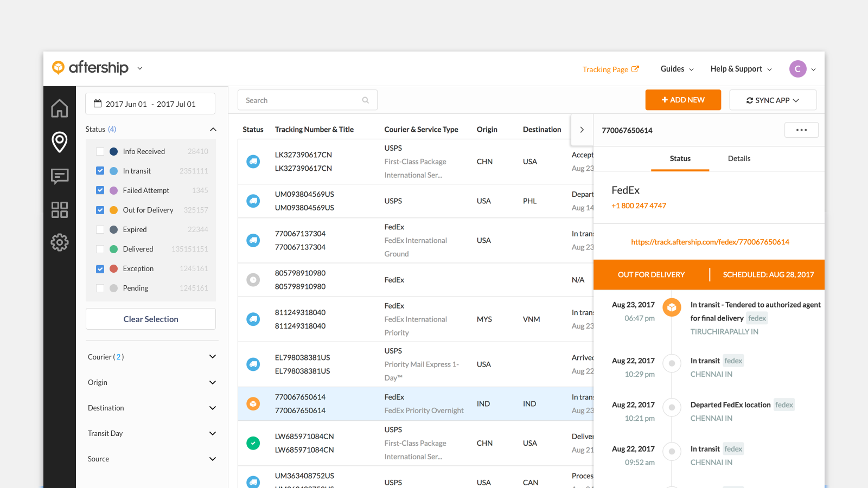The width and height of the screenshot is (868, 488).
Task: Check the Delivered status checkbox
Action: coord(100,249)
